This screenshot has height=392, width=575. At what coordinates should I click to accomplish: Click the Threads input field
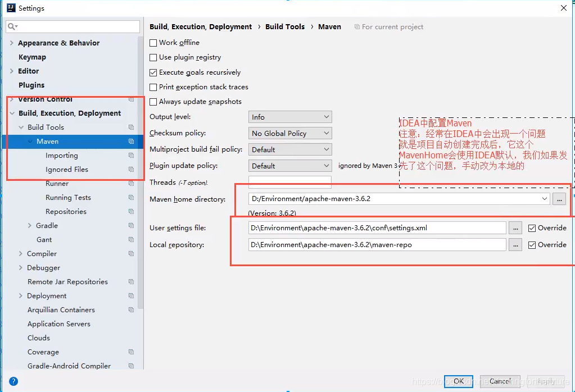click(289, 182)
